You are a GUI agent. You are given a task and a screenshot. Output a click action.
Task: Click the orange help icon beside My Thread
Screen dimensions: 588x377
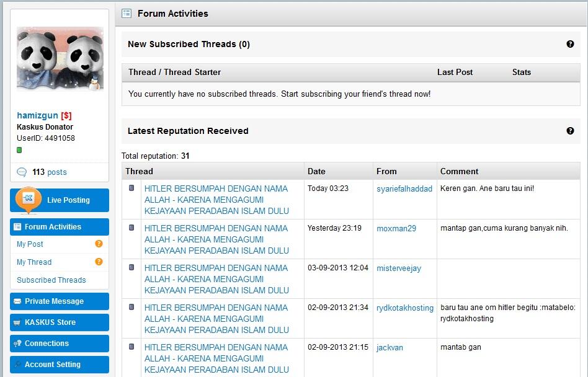(99, 262)
